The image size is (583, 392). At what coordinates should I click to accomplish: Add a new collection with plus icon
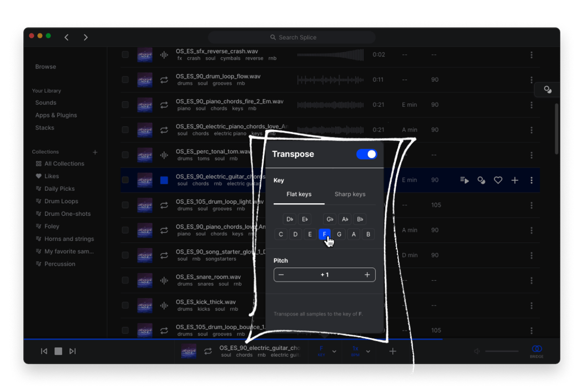95,152
